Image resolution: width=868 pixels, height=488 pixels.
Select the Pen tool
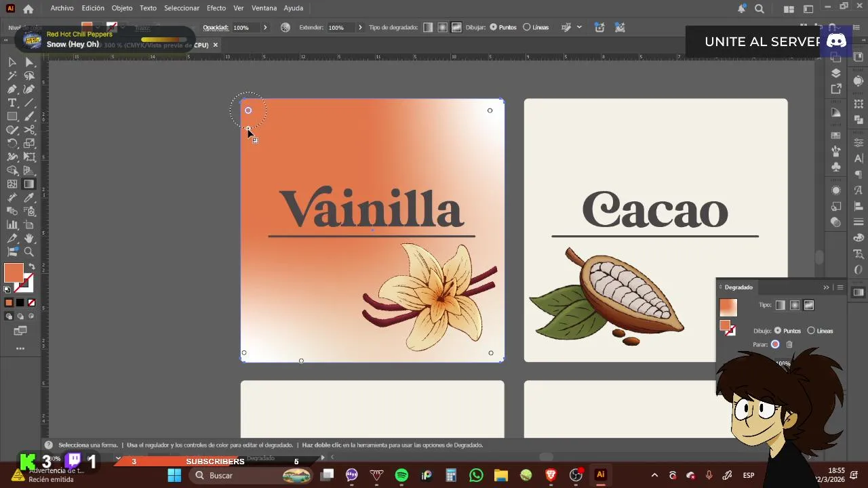12,89
